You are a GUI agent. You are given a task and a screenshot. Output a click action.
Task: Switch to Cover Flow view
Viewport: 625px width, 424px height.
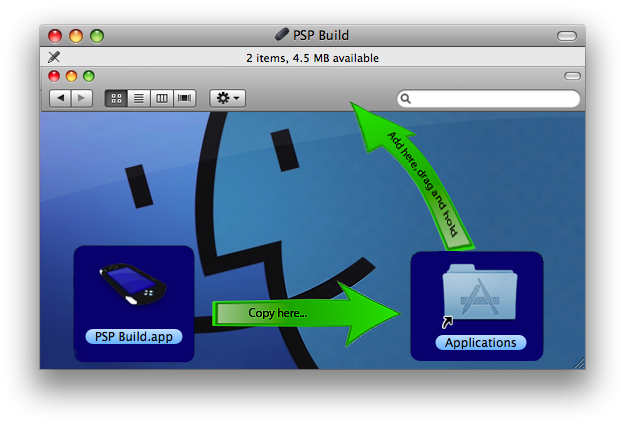coord(185,98)
